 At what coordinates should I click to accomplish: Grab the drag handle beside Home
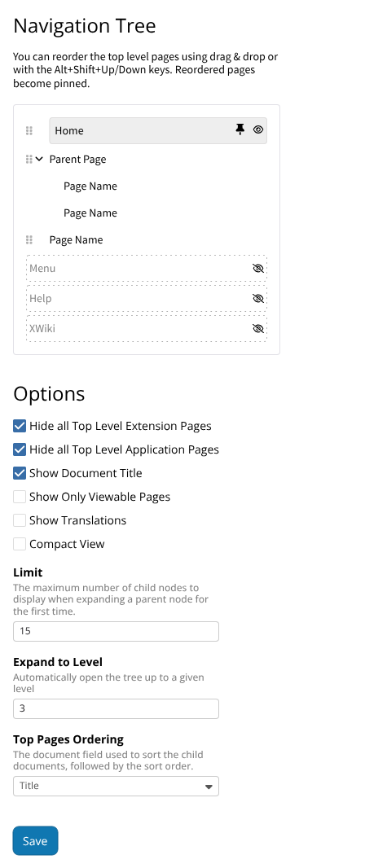29,130
